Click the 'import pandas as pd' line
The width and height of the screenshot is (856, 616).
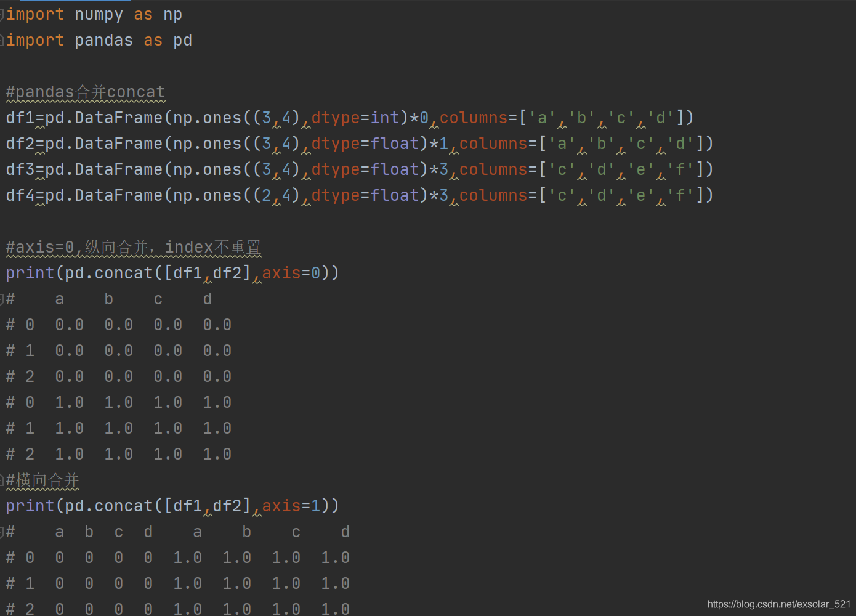(99, 40)
